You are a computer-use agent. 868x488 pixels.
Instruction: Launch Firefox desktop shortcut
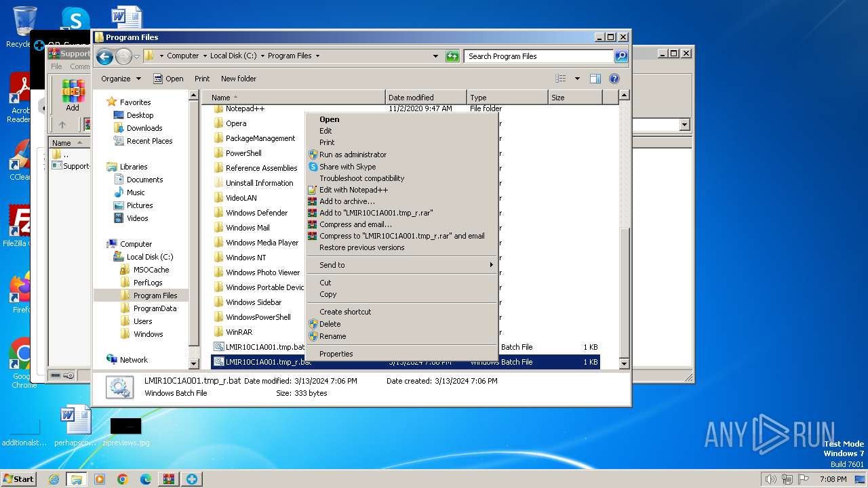tap(20, 293)
